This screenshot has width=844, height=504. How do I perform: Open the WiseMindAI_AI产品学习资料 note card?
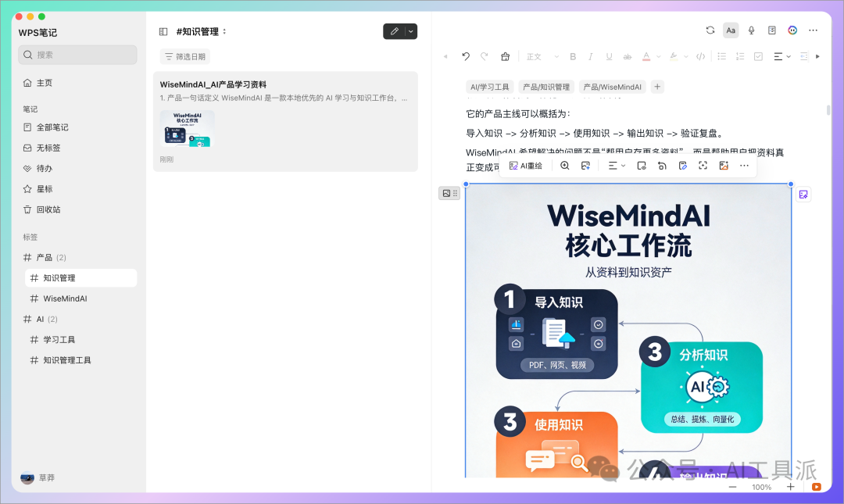285,122
